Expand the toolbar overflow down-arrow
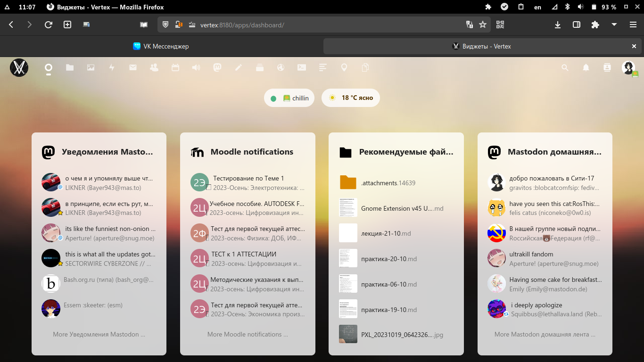Image resolution: width=644 pixels, height=362 pixels. (614, 25)
